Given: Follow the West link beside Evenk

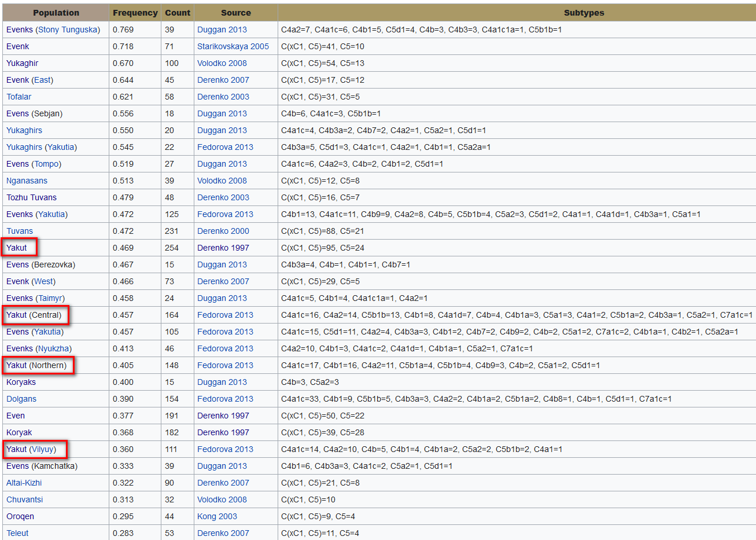Looking at the screenshot, I should (x=43, y=281).
